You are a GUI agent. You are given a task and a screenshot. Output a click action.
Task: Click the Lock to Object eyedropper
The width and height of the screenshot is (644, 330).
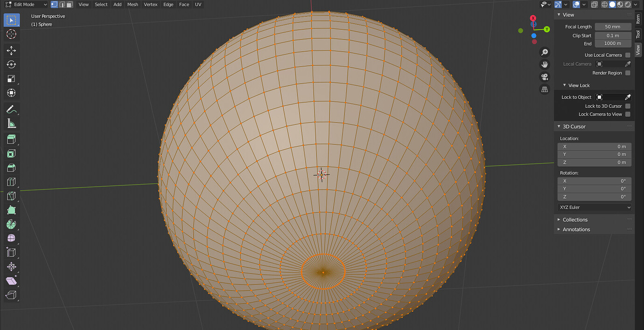click(x=629, y=97)
